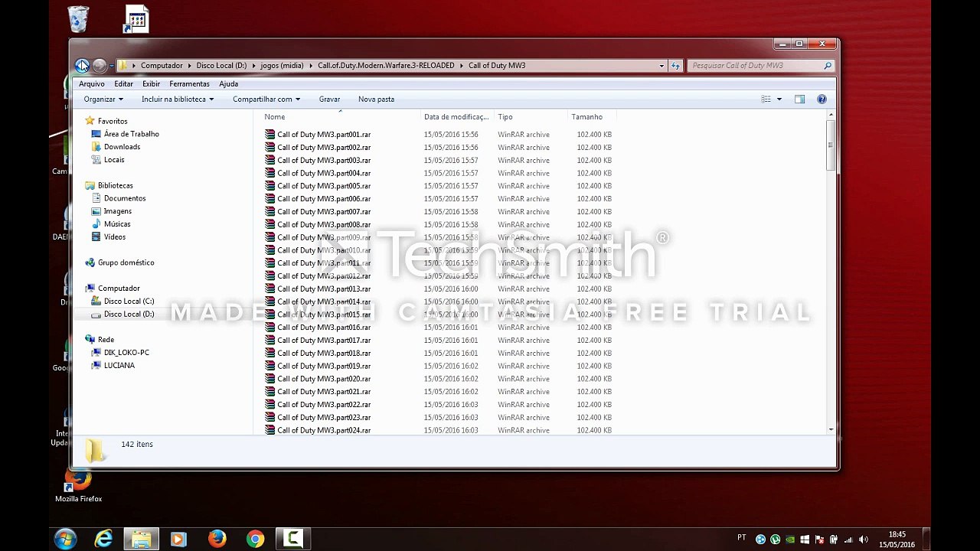980x551 pixels.
Task: Expand breadcrumb arrow after Computador
Action: (x=189, y=66)
